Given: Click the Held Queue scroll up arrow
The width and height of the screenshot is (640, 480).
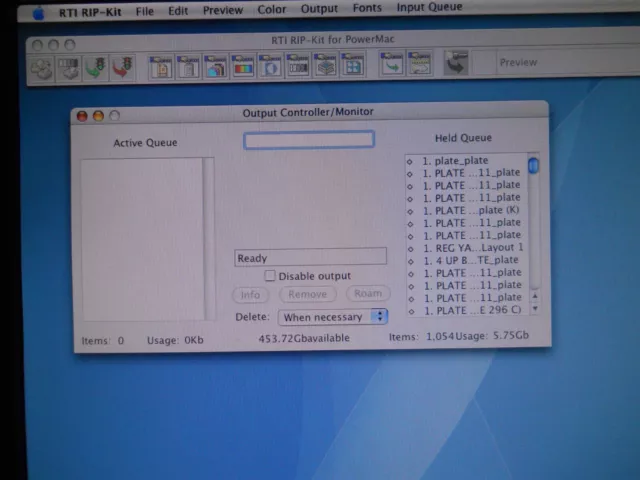Looking at the screenshot, I should coord(535,296).
